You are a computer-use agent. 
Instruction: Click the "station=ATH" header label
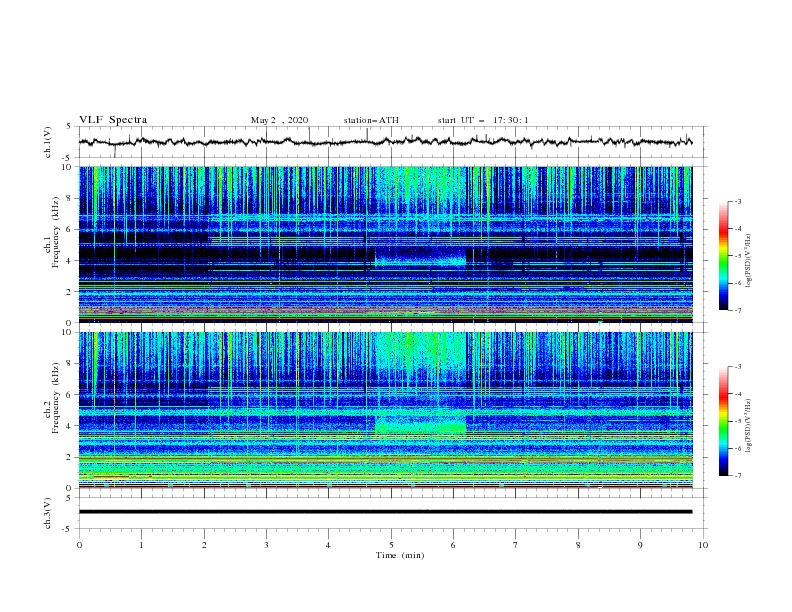[x=371, y=120]
